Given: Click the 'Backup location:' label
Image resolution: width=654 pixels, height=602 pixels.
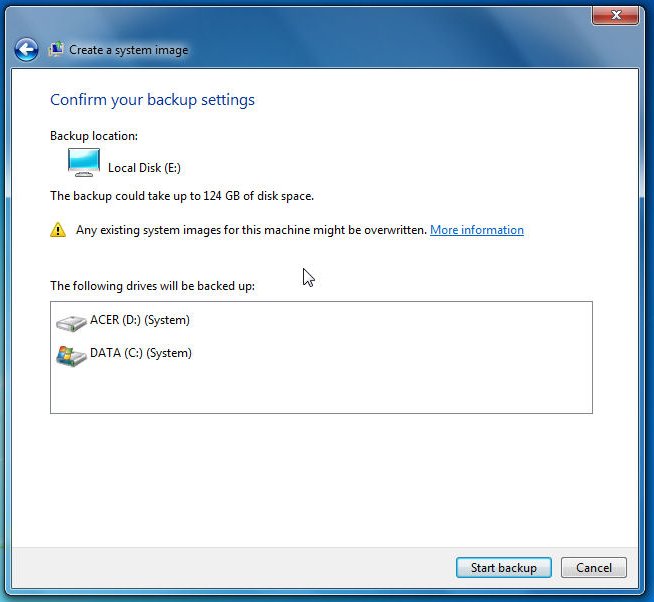Looking at the screenshot, I should point(94,135).
